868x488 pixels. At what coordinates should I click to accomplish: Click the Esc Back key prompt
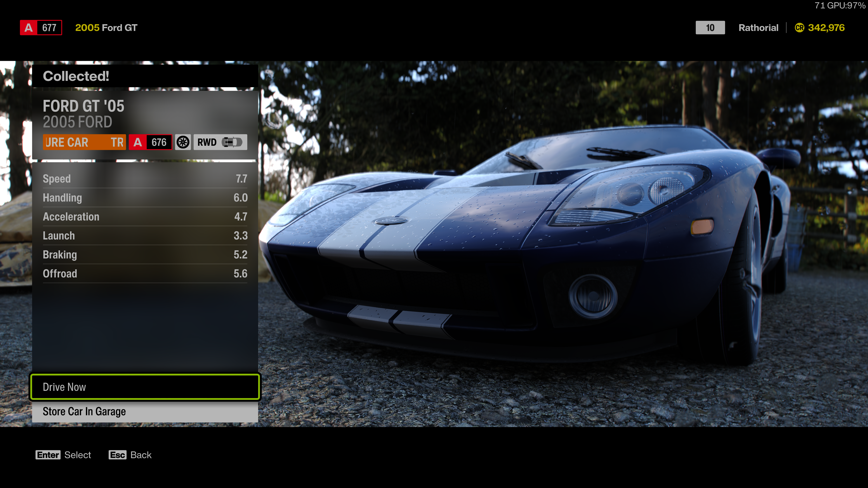click(130, 455)
